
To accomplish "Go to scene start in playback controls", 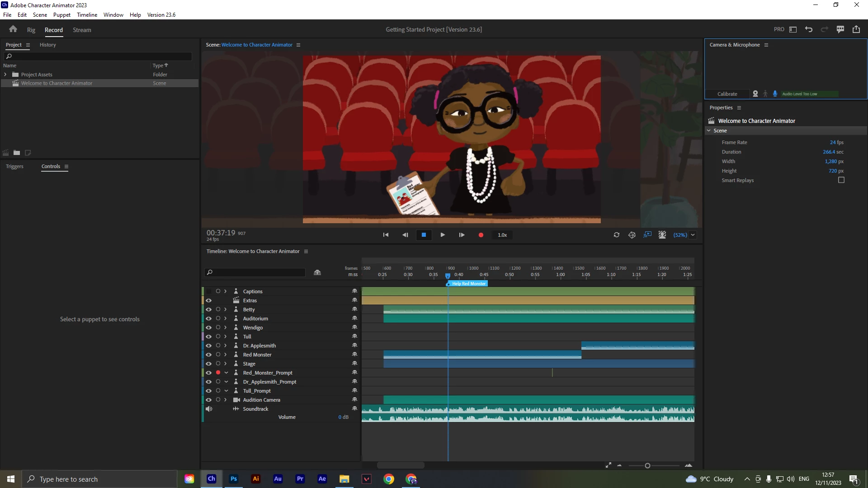I will (x=386, y=235).
